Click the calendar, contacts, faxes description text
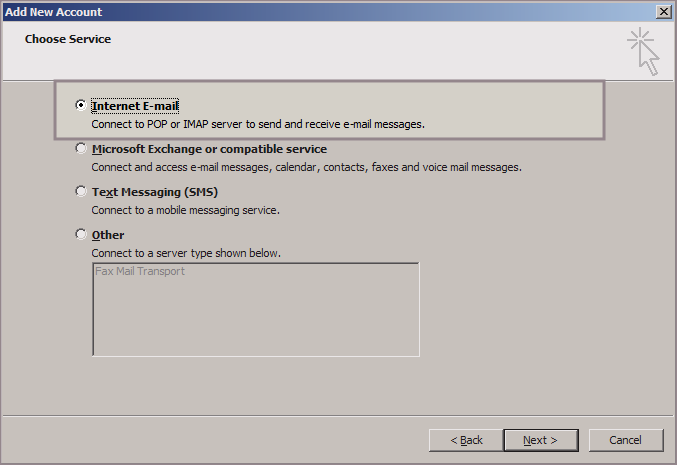 pos(306,167)
